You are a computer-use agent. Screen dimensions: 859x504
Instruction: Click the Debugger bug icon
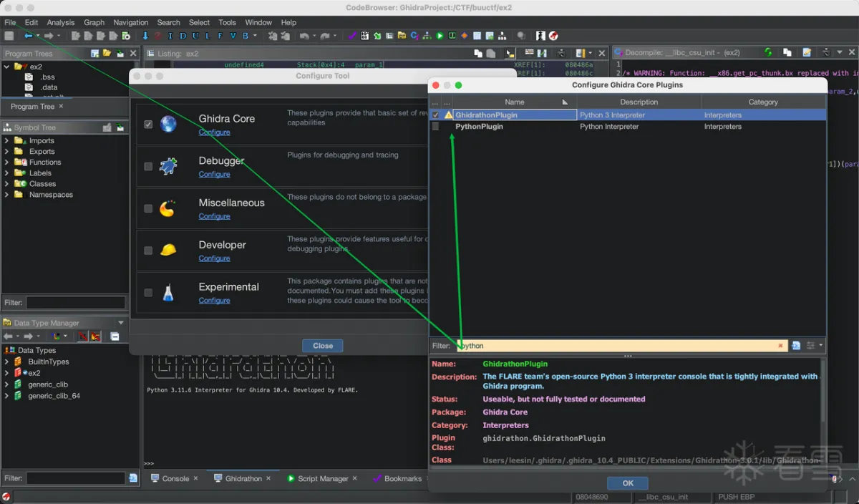point(168,166)
